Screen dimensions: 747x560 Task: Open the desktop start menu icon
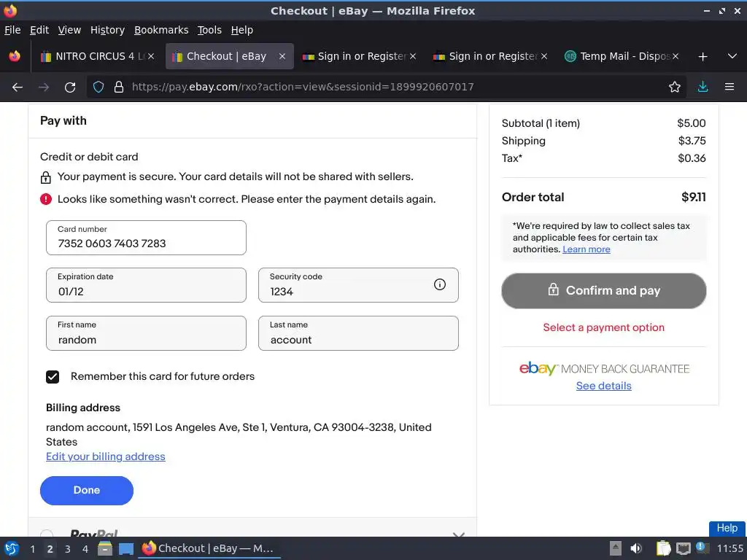tap(12, 548)
